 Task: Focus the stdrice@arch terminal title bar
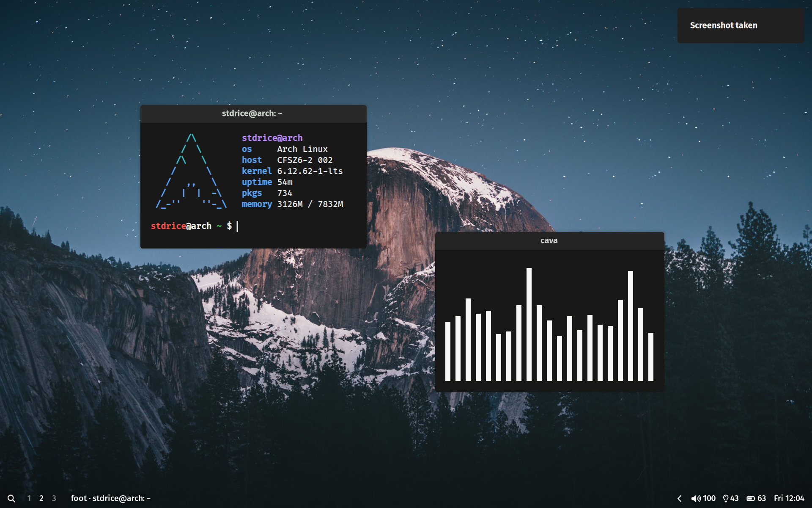pos(253,113)
